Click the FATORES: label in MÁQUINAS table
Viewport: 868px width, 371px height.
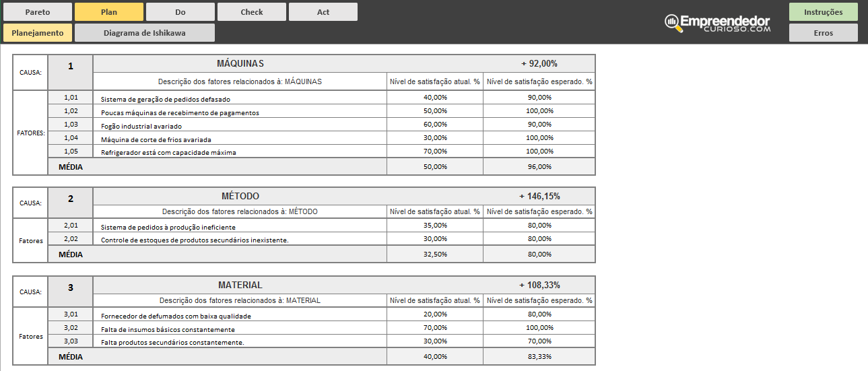[x=30, y=133]
